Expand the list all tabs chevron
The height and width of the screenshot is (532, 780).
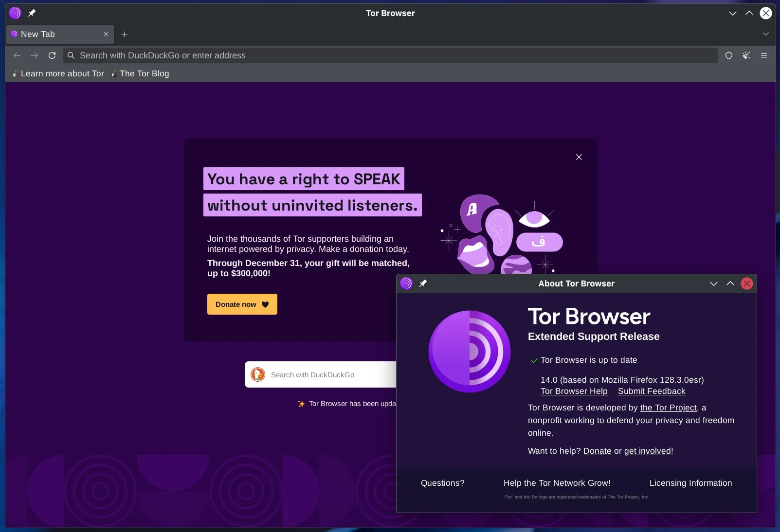(x=765, y=34)
